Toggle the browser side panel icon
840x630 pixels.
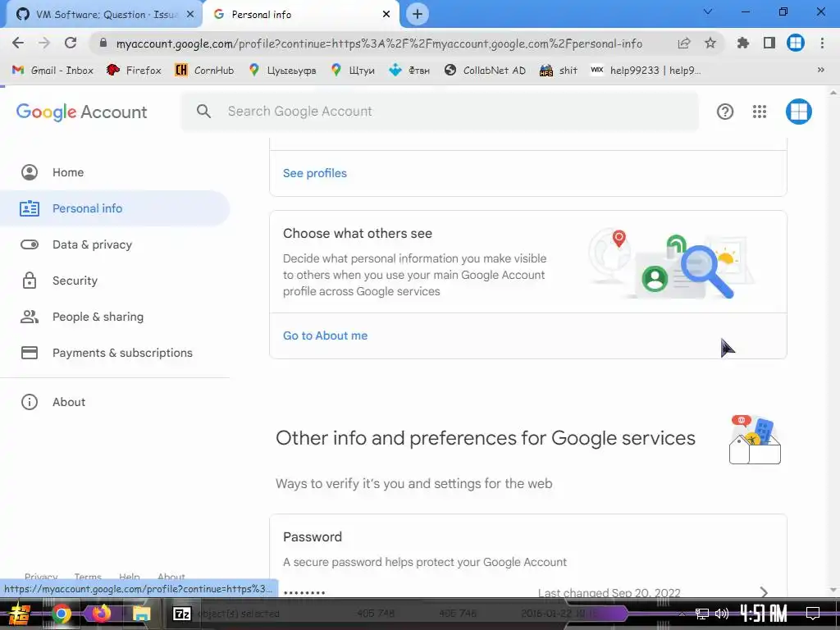tap(769, 43)
